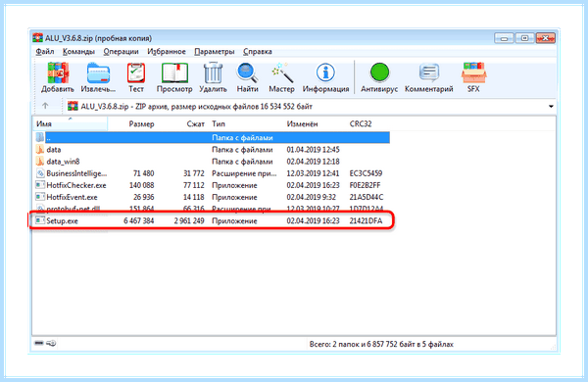
Task: Open the Операции menu
Action: click(x=121, y=51)
